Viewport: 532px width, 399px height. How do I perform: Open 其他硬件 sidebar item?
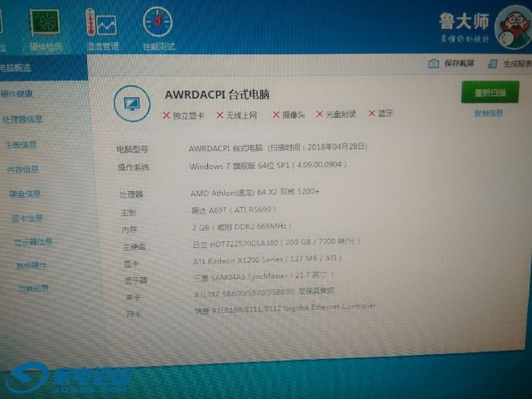tap(31, 265)
